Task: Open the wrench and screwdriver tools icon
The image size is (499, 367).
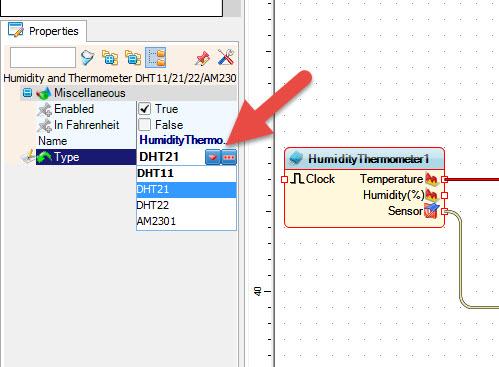Action: (x=226, y=57)
